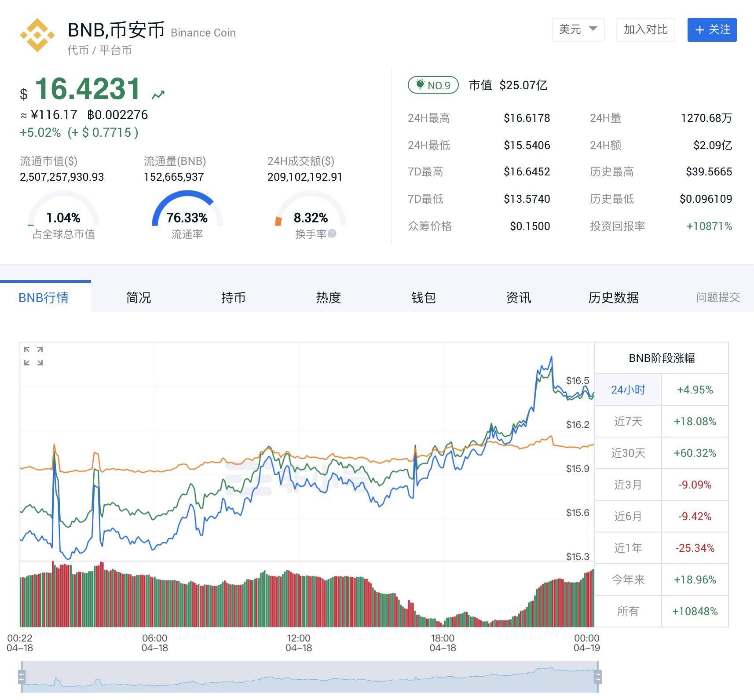Click the 流通量 value 152,665,937
Viewport: 754px width, 700px height.
pyautogui.click(x=174, y=177)
